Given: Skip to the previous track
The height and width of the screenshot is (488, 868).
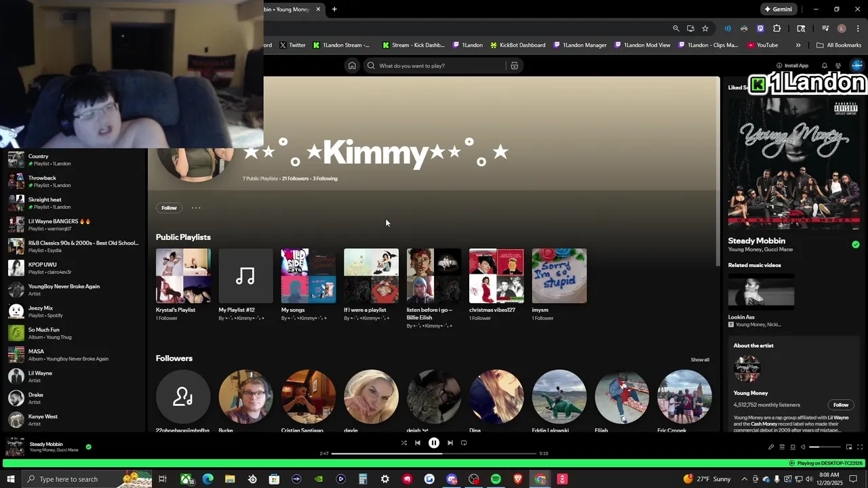Looking at the screenshot, I should (x=418, y=443).
